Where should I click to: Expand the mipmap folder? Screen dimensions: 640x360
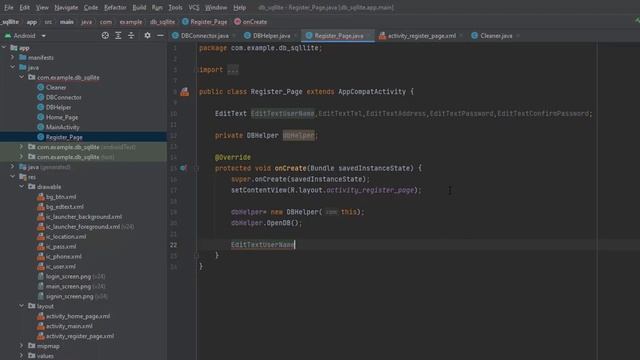pos(22,345)
